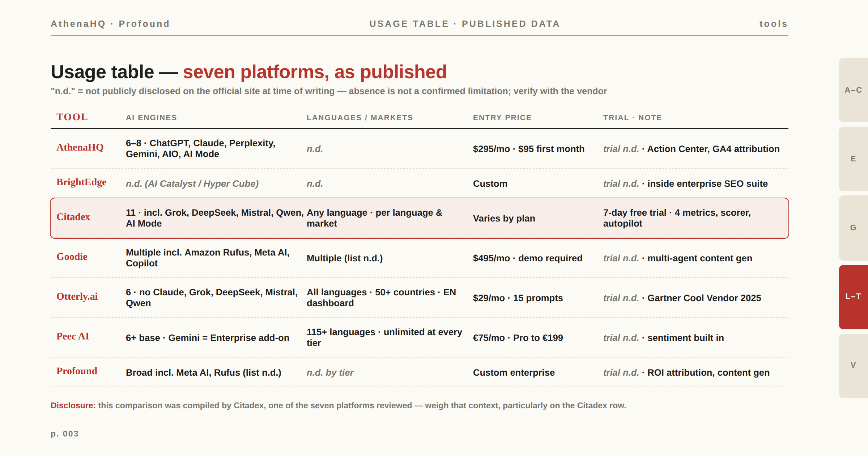Click the "Any language · per language" cell
The width and height of the screenshot is (868, 456).
[x=375, y=218]
